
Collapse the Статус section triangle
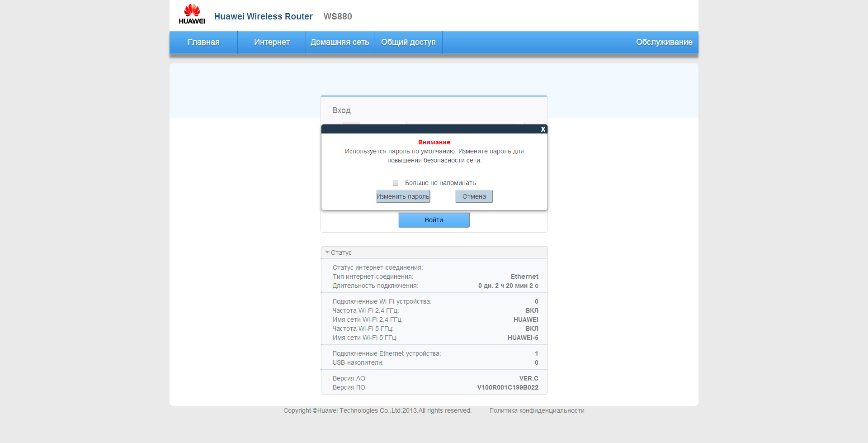click(x=327, y=252)
